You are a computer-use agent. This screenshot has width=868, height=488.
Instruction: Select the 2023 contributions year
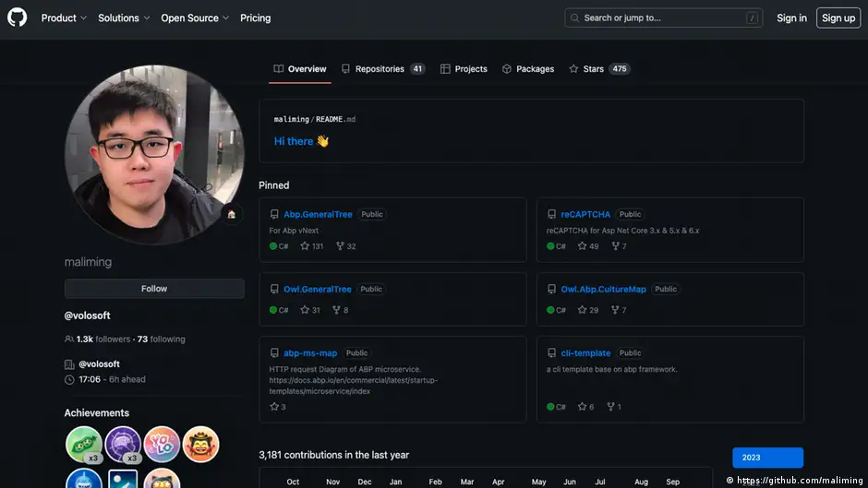click(767, 458)
